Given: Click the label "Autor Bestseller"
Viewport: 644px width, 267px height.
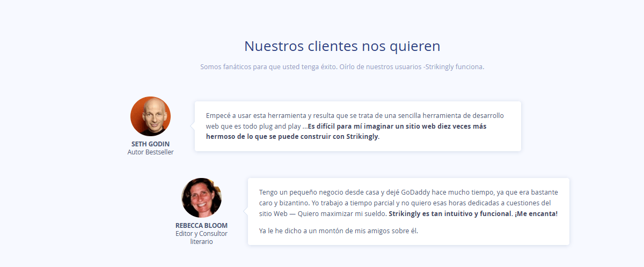Looking at the screenshot, I should [150, 152].
